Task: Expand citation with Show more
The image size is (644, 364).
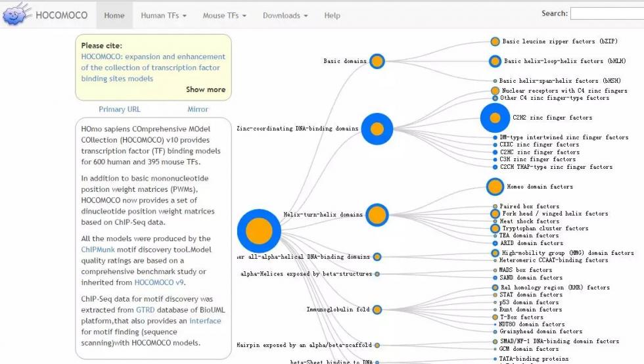Action: [x=205, y=89]
